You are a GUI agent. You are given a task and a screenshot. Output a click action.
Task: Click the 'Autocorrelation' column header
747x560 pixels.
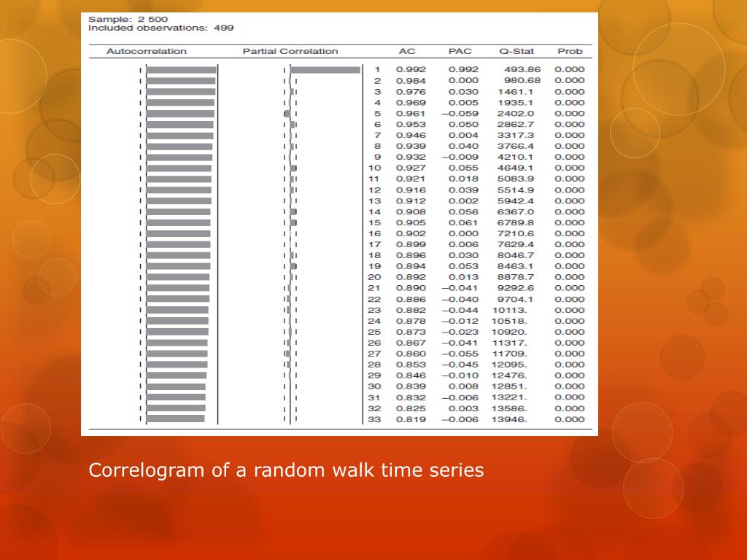pyautogui.click(x=146, y=52)
